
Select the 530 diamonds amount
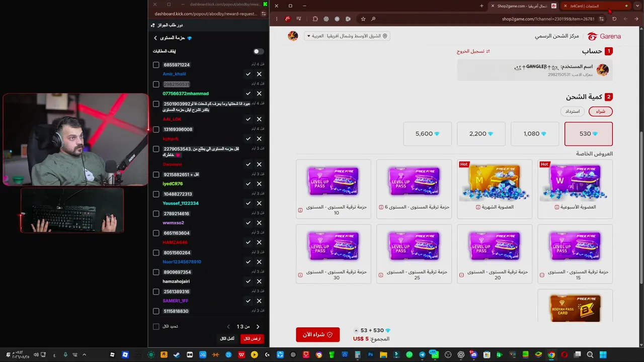click(x=589, y=134)
